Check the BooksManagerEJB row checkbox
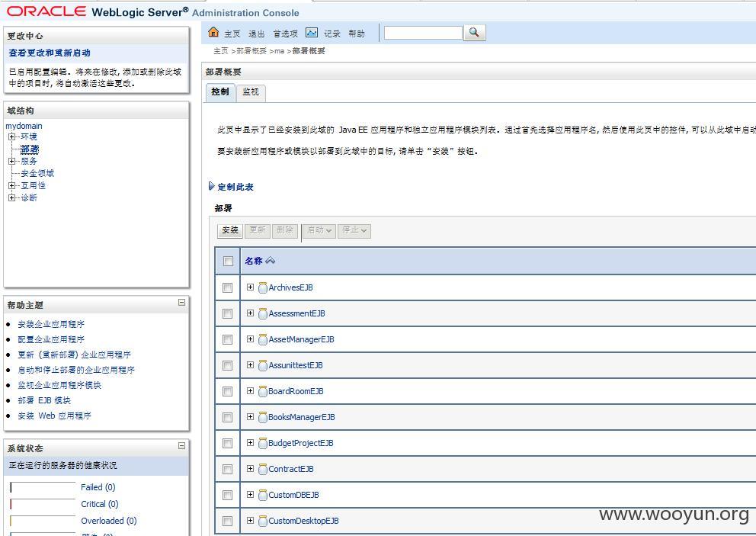 pyautogui.click(x=228, y=417)
